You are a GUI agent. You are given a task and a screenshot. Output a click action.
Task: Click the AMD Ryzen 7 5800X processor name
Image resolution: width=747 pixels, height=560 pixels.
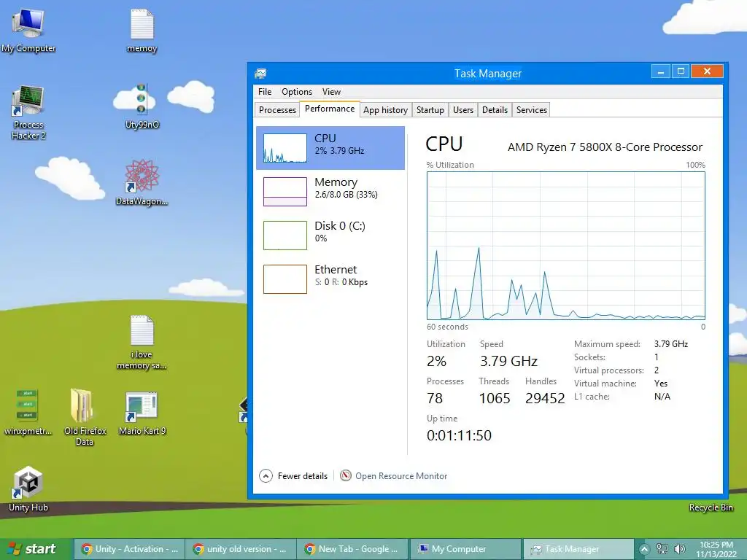[605, 147]
